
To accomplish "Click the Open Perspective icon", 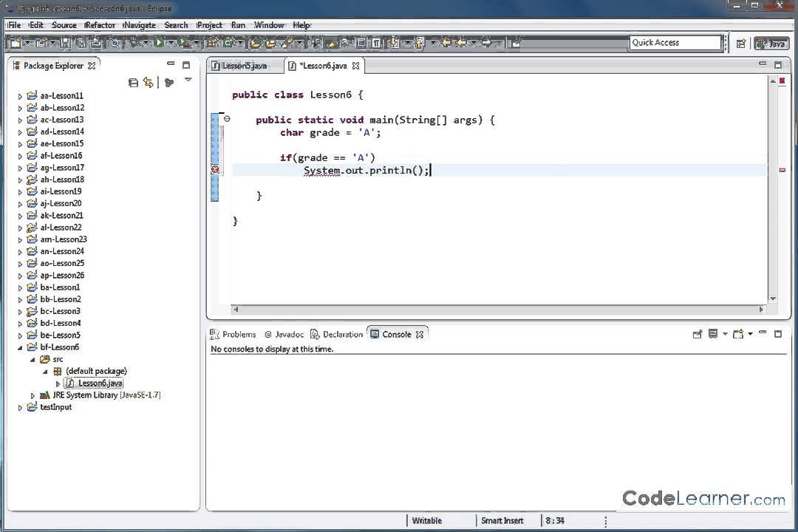I will point(741,44).
